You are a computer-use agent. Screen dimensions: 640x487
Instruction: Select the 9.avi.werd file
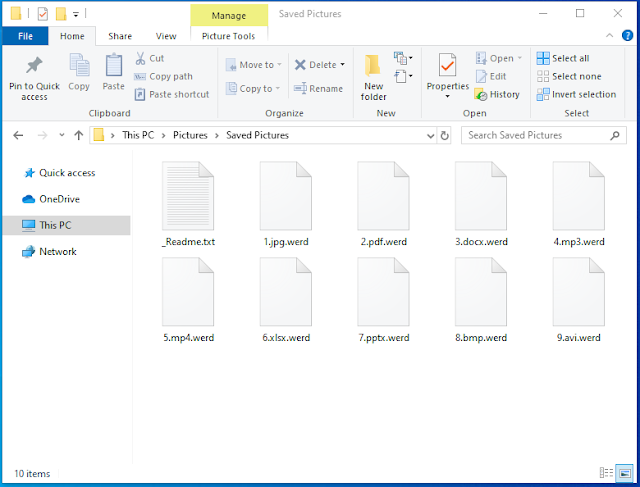[x=579, y=300]
